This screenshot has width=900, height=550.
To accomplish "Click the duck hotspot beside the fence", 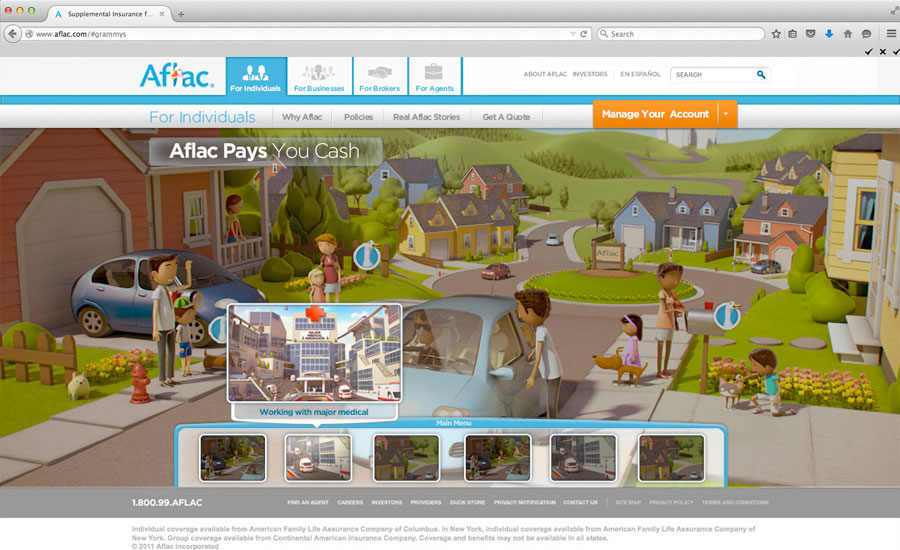I will pyautogui.click(x=367, y=255).
